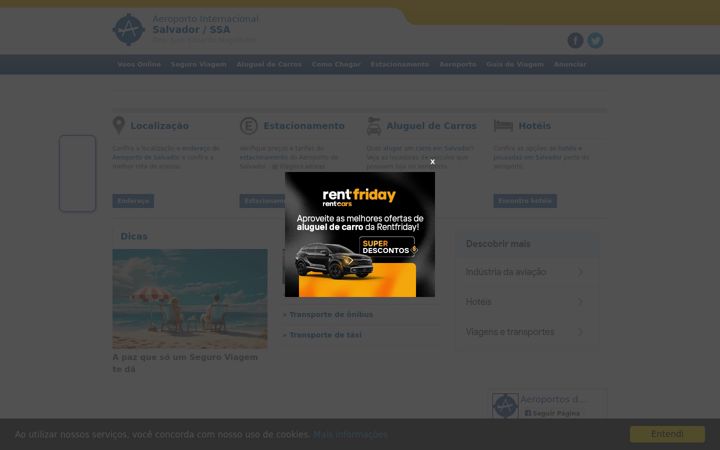Click the Aeroportos Facebook widget avatar
Screen dimensions: 720x450
[505, 405]
